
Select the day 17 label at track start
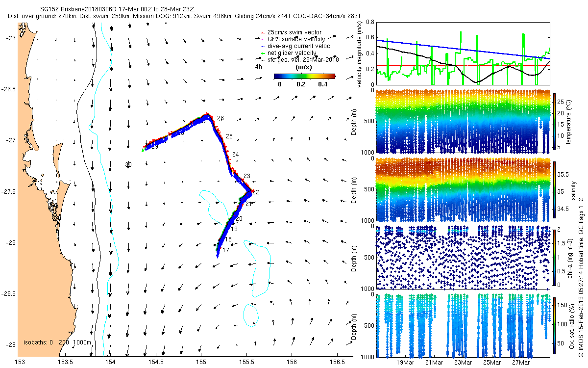point(226,250)
